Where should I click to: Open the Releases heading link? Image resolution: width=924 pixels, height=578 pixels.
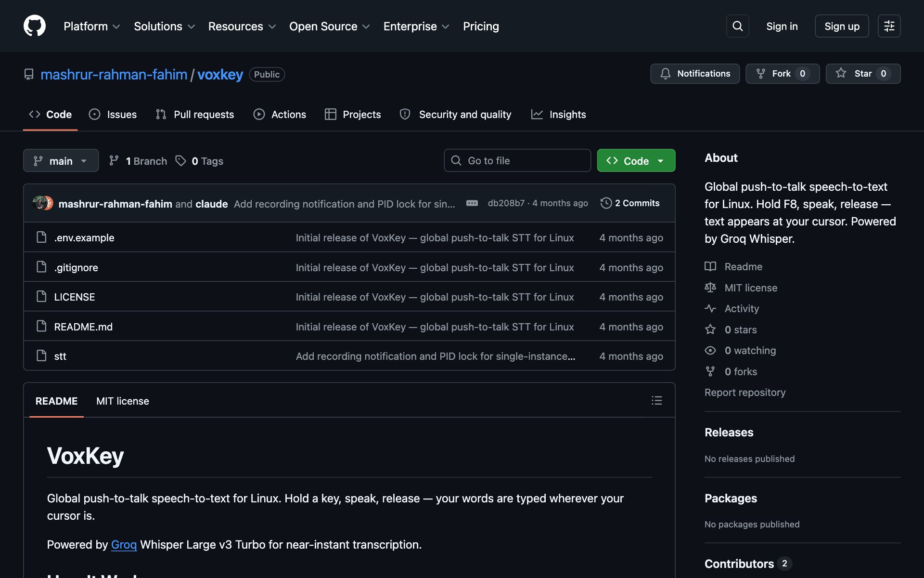(x=729, y=432)
